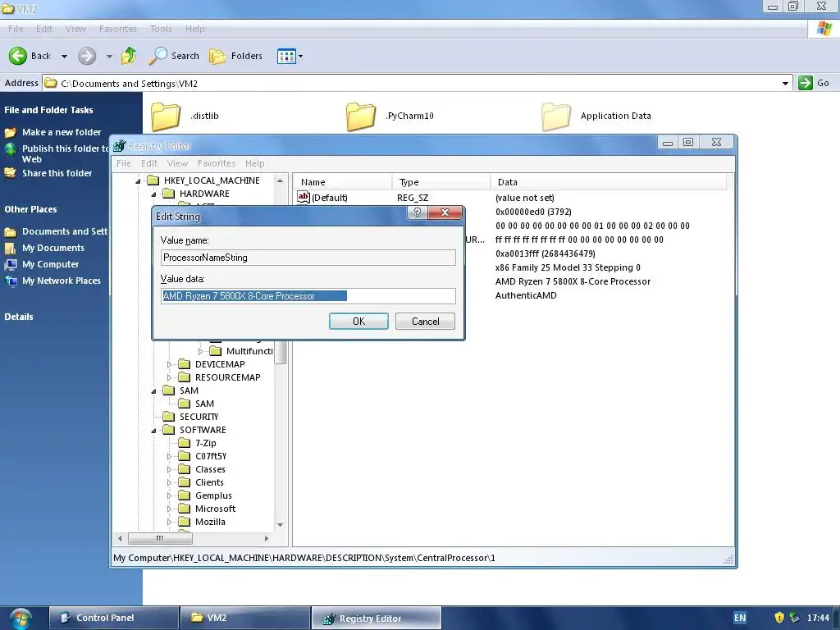Switch to VM2 taskbar button
The height and width of the screenshot is (630, 840).
click(x=245, y=618)
